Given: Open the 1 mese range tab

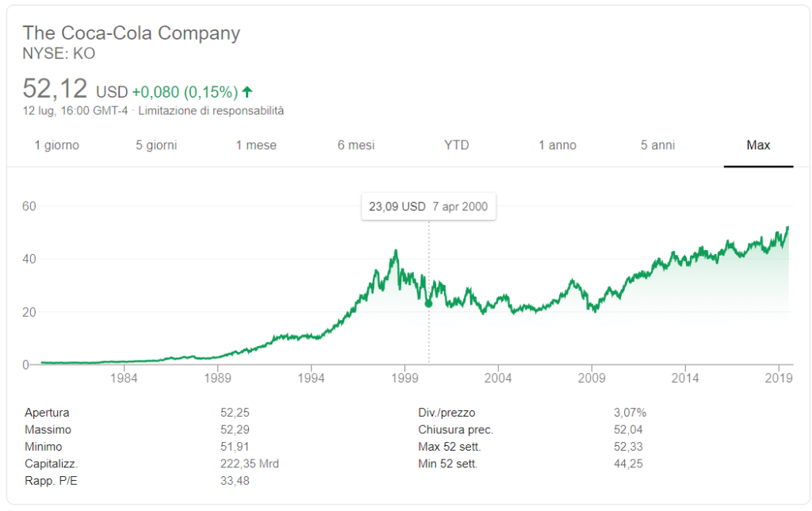Looking at the screenshot, I should (256, 145).
